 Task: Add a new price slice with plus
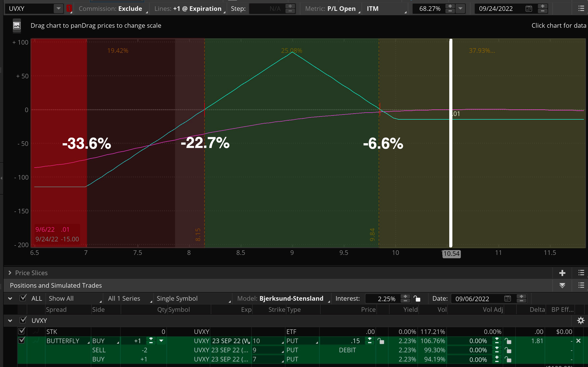pyautogui.click(x=562, y=273)
